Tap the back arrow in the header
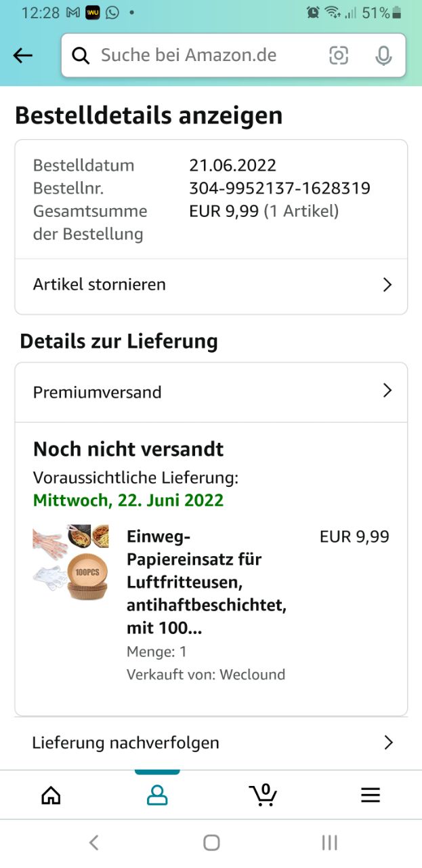The width and height of the screenshot is (422, 868). click(23, 56)
